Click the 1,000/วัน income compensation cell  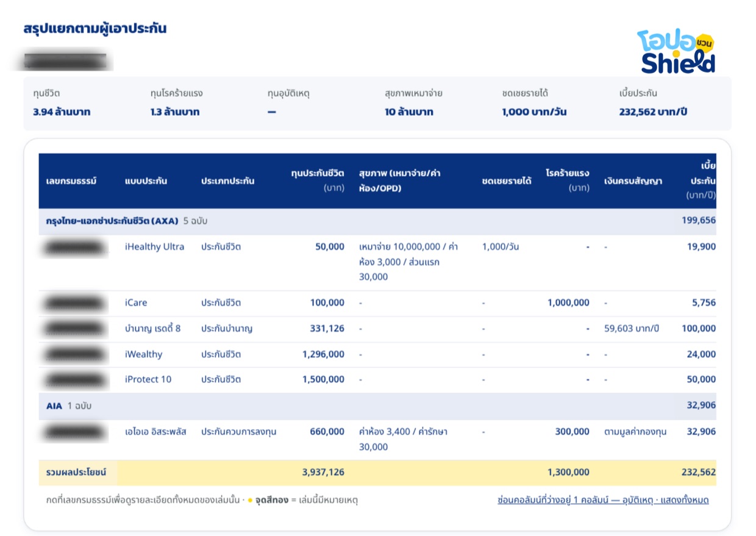(x=501, y=247)
